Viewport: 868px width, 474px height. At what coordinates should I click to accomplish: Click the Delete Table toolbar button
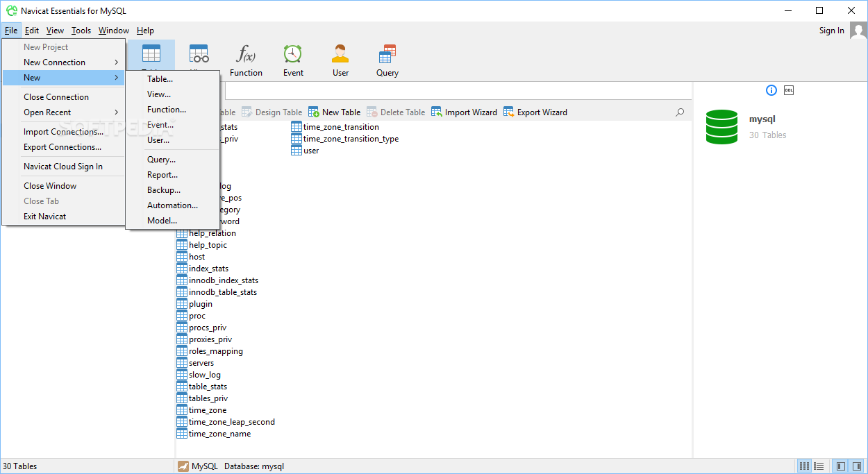(396, 112)
